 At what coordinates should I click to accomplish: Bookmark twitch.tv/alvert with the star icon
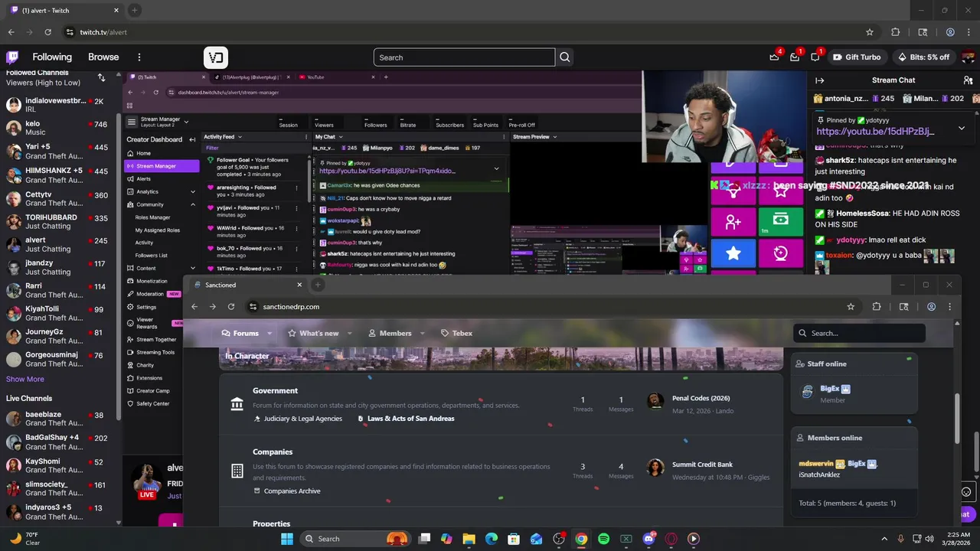(870, 32)
